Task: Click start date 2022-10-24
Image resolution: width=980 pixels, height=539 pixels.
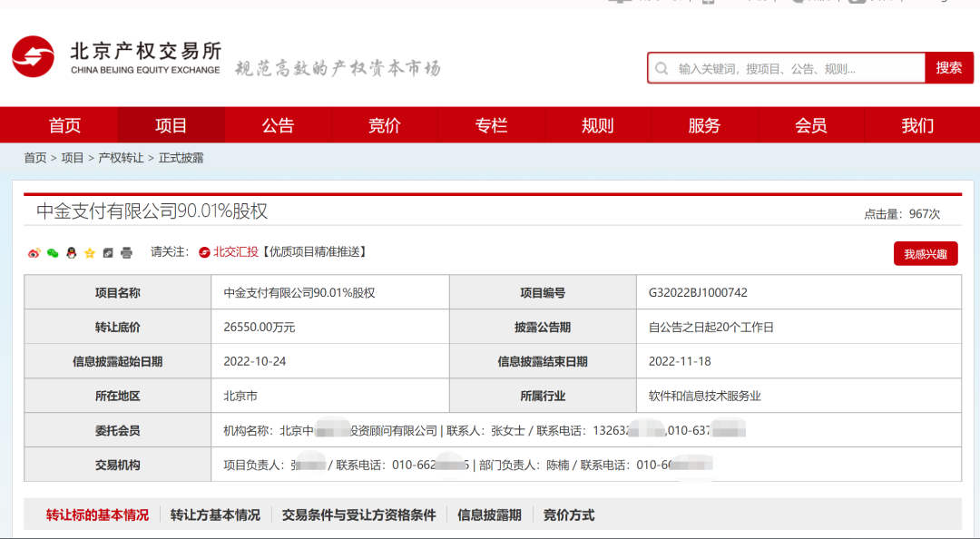Action: 254,361
